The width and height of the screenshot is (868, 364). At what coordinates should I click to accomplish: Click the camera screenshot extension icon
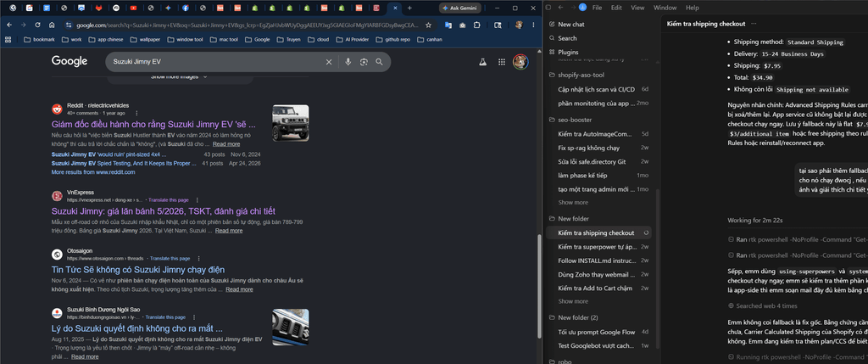(x=462, y=25)
